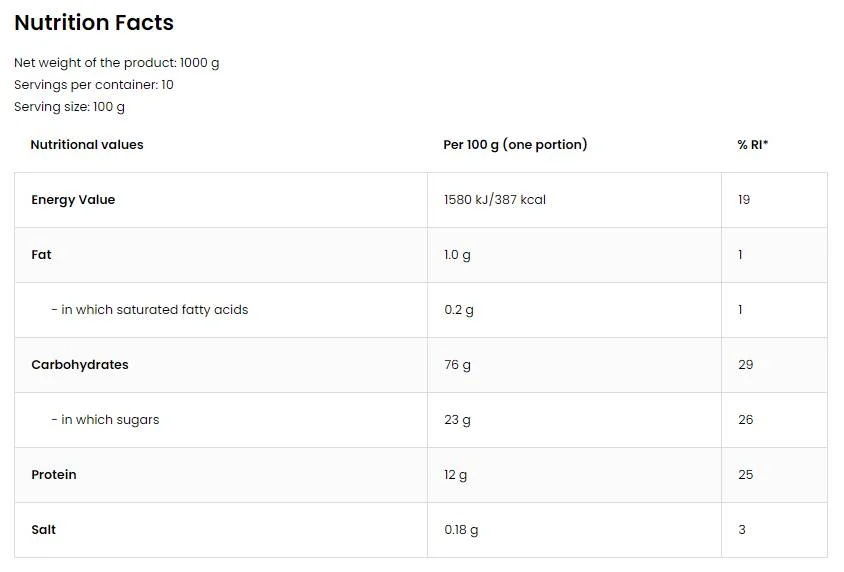844x572 pixels.
Task: Select the Energy Value row label
Action: (x=73, y=200)
